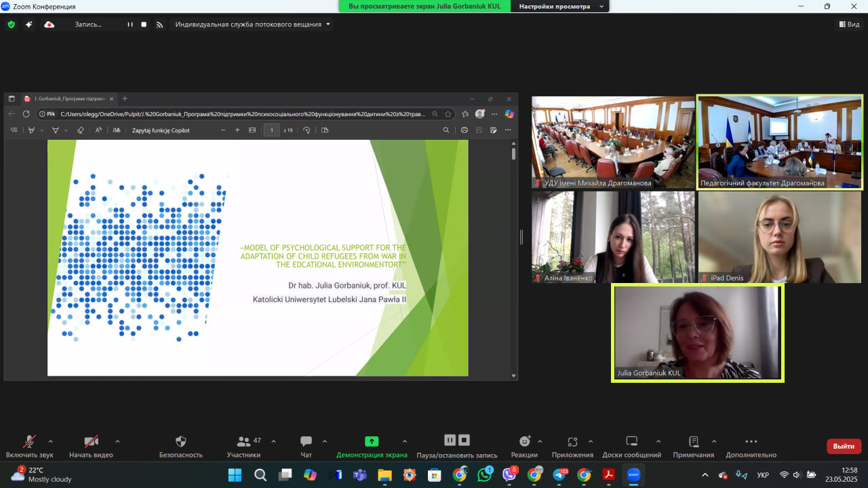Open Настройки просмотра dropdown
This screenshot has width=868, height=488.
point(560,6)
